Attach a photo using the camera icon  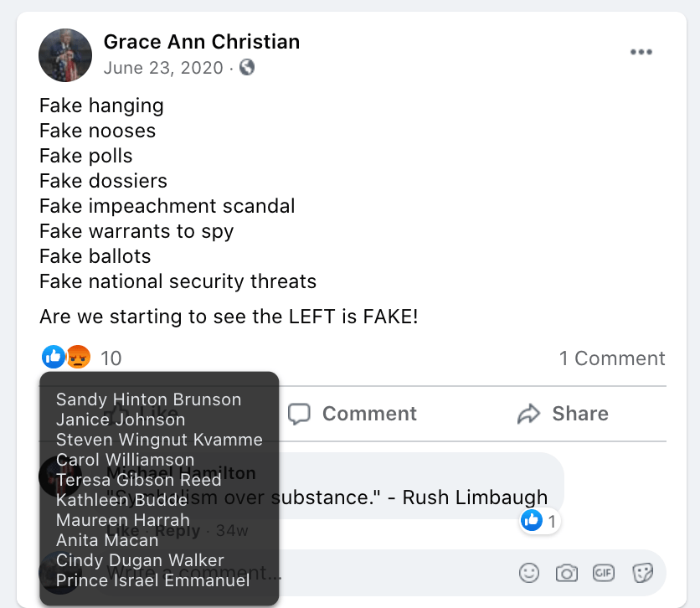coord(567,573)
